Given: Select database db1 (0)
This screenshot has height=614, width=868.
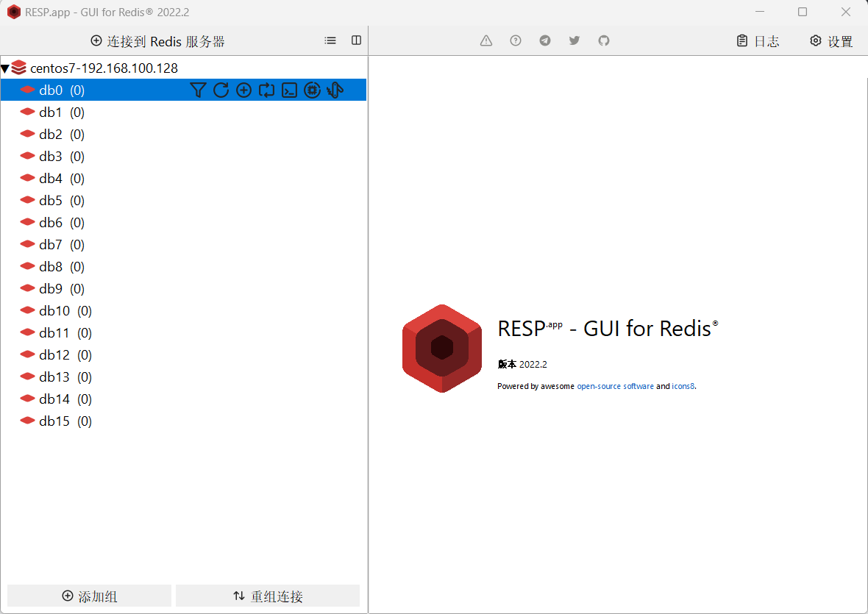Looking at the screenshot, I should pyautogui.click(x=183, y=112).
